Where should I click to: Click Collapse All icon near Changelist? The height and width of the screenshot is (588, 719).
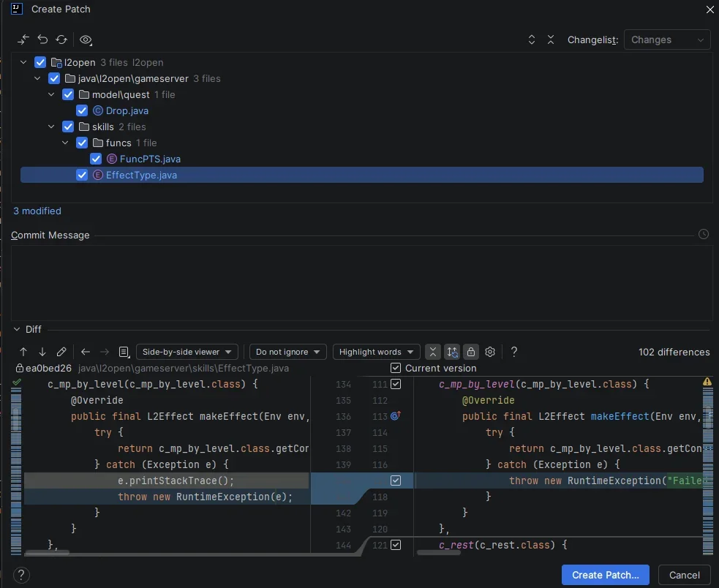point(551,40)
